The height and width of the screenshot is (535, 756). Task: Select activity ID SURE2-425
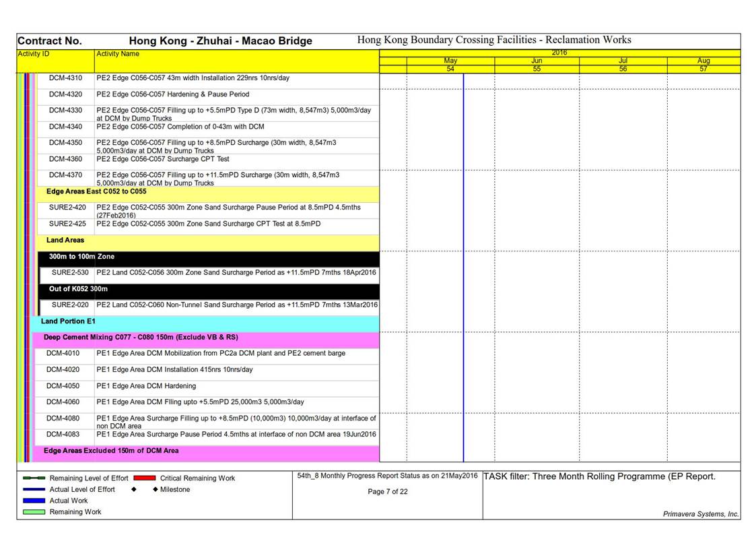67,223
